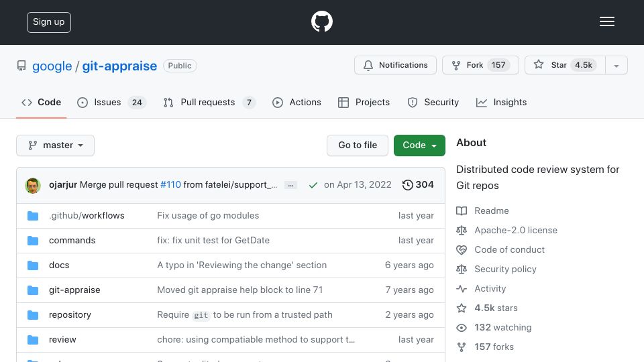
Task: Open pull request #110 link
Action: (170, 185)
